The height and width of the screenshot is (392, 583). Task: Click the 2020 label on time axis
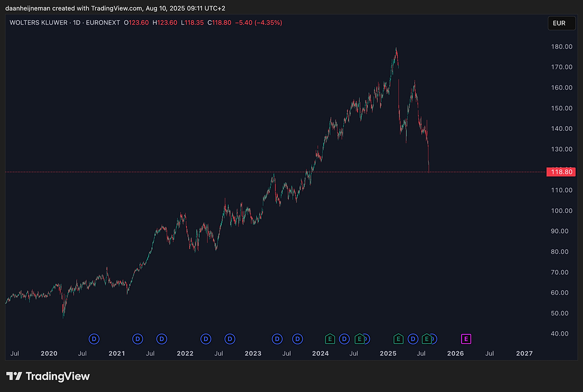[x=49, y=353]
